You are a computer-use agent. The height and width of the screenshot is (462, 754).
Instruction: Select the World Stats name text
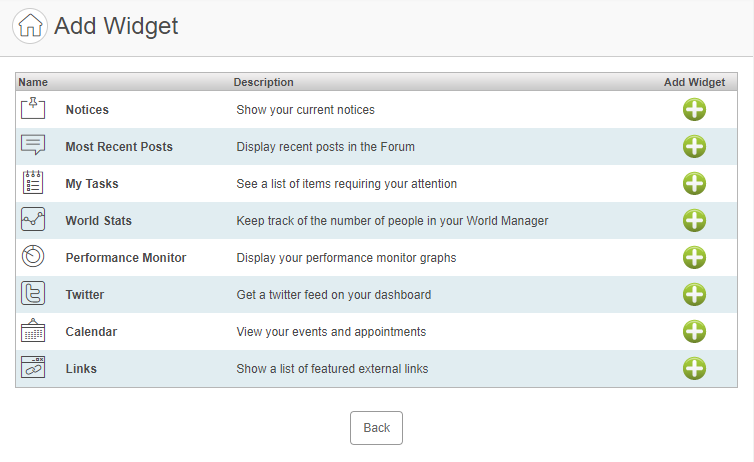point(99,221)
